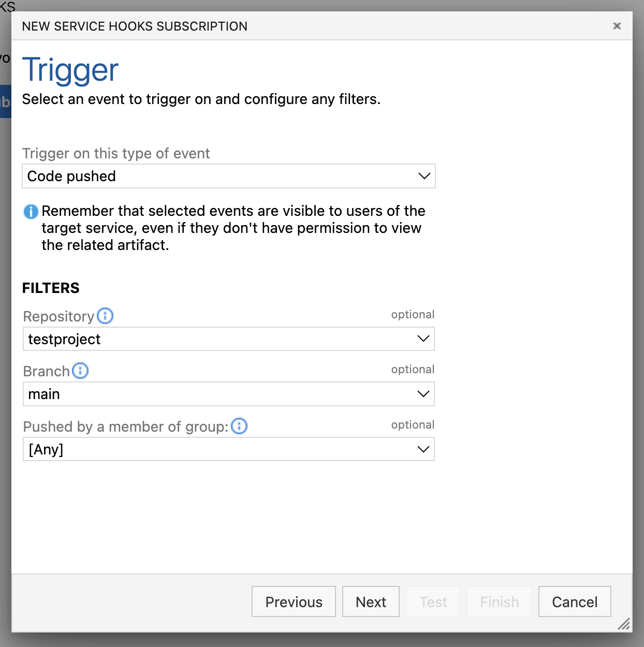Expand the Repository dropdown showing testproject
This screenshot has width=644, height=647.
(x=228, y=339)
